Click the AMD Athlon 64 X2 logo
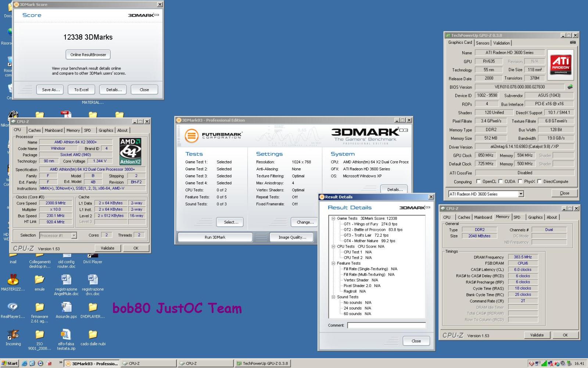Image resolution: width=588 pixels, height=368 pixels. (x=130, y=151)
